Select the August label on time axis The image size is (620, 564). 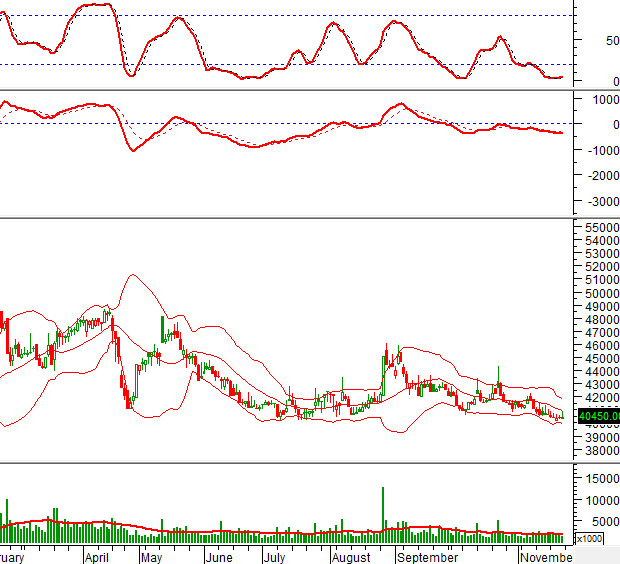tap(351, 556)
